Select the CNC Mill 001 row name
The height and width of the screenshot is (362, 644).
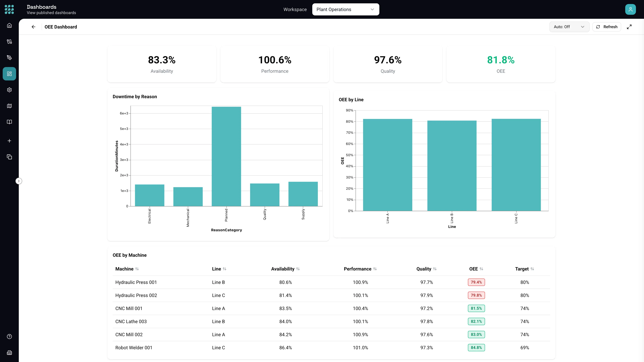(129, 309)
